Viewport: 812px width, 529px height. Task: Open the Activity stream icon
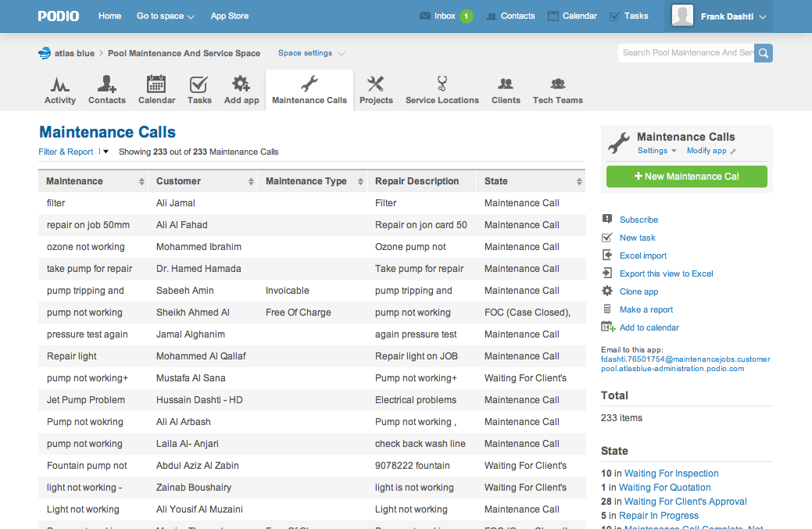[60, 84]
